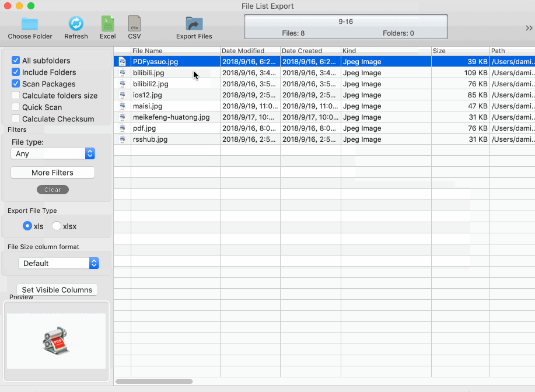Click the Refresh icon

[76, 23]
